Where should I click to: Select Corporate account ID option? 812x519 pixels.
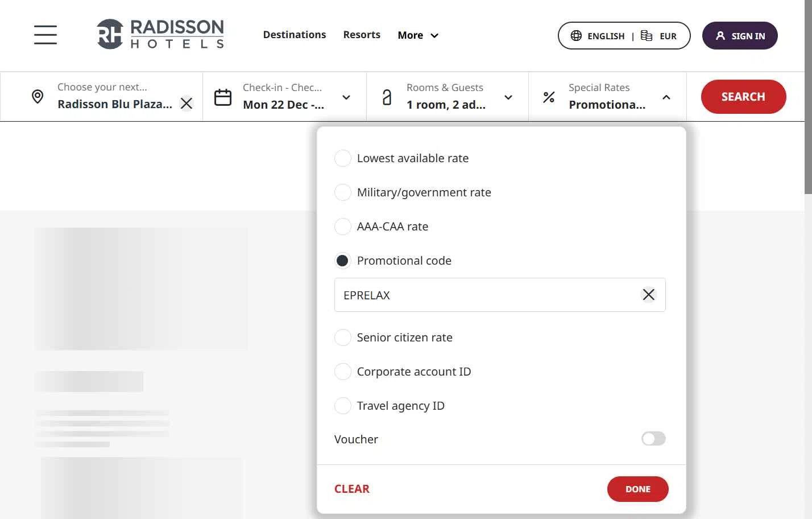pos(343,372)
